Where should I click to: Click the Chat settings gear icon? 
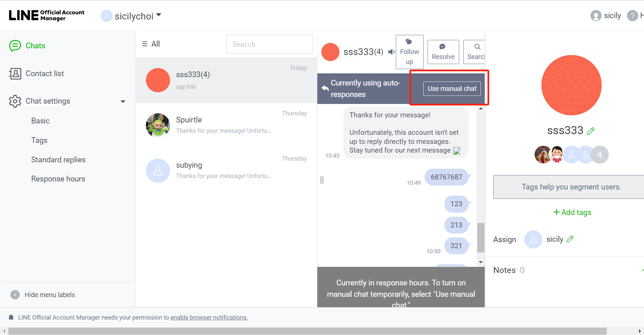(x=15, y=101)
